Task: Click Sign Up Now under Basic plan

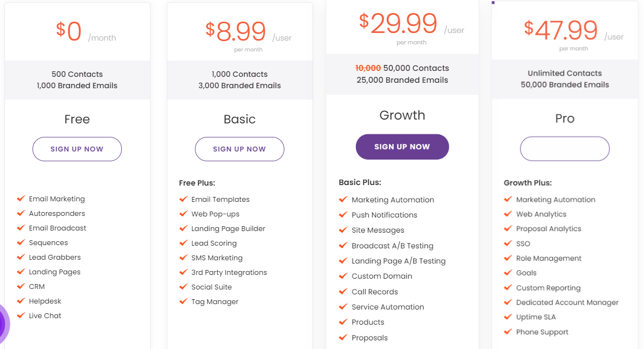Action: pos(239,149)
